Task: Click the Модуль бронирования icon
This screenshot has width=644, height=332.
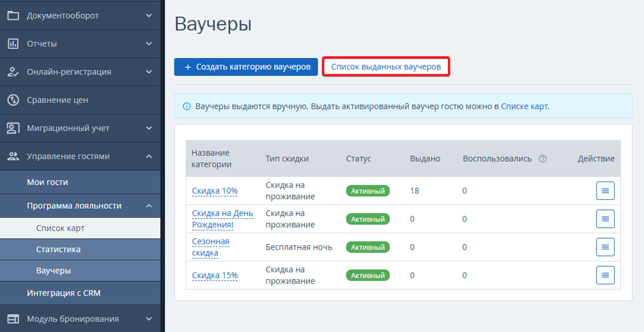Action: click(13, 319)
